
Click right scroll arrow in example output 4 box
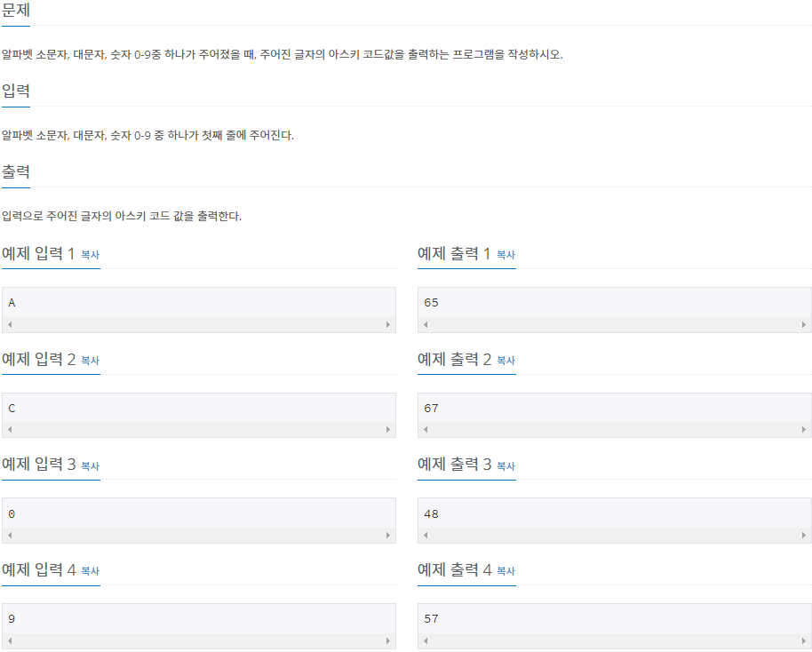[x=804, y=640]
